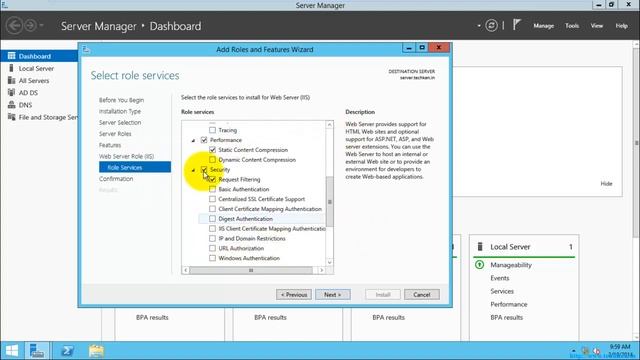The width and height of the screenshot is (640, 360).
Task: Go to Features wizard step
Action: pos(110,145)
